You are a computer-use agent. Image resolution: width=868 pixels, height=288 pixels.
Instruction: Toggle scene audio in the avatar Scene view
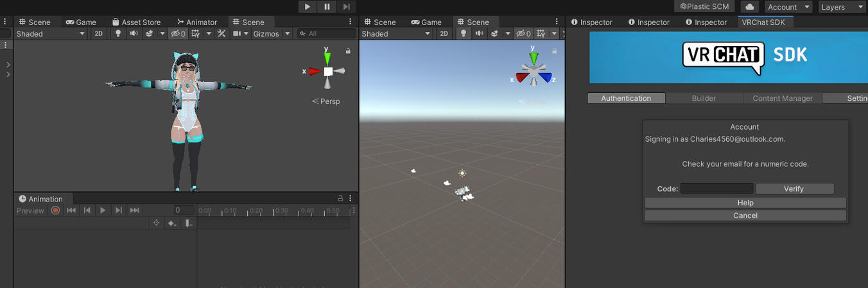tap(134, 33)
